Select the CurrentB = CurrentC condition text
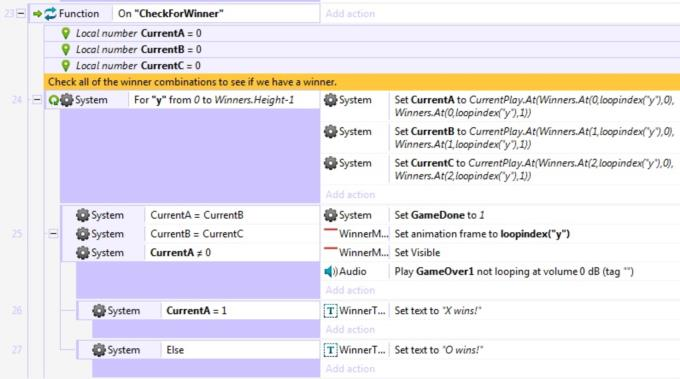Image resolution: width=680 pixels, height=379 pixels. point(197,234)
